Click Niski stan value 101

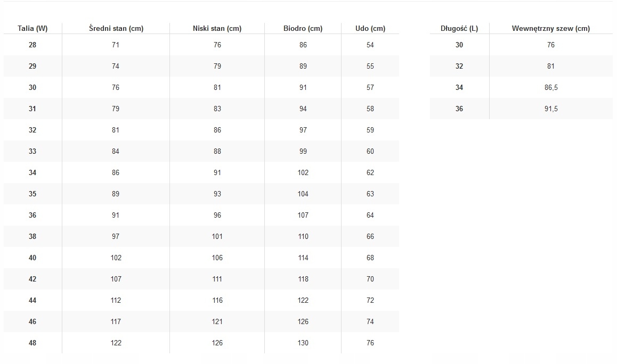[x=217, y=237]
